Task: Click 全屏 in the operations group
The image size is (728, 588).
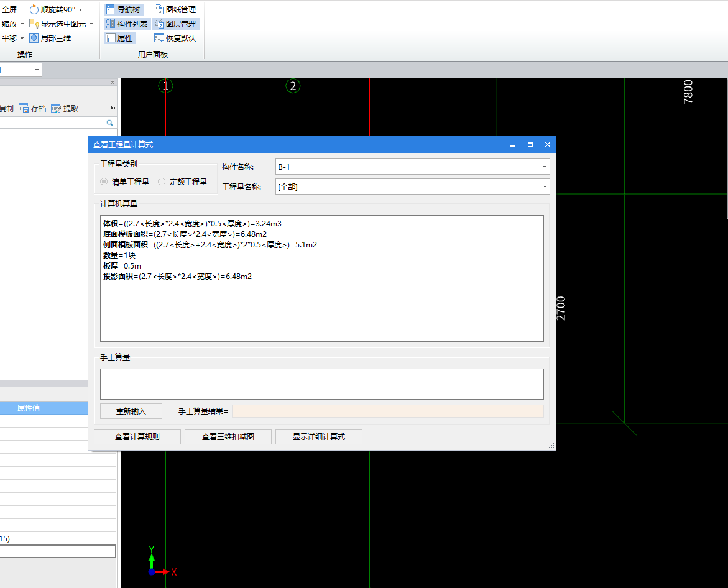Action: coord(9,9)
